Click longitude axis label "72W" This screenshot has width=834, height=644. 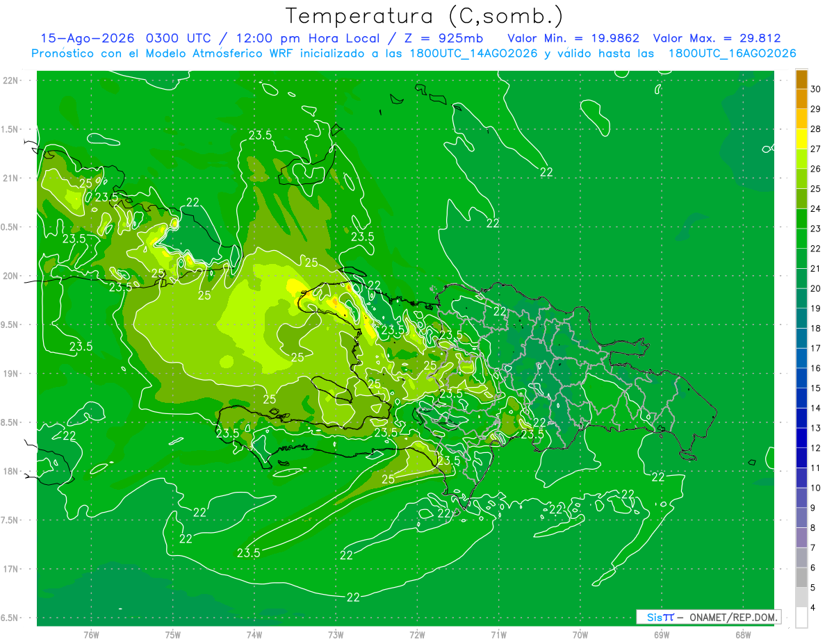point(417,635)
